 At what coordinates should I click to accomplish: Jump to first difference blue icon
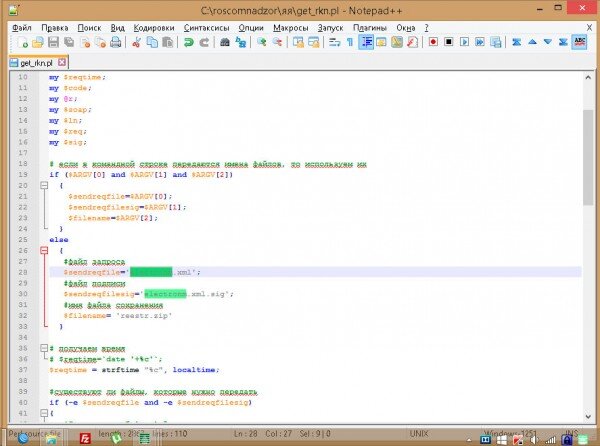[517, 42]
